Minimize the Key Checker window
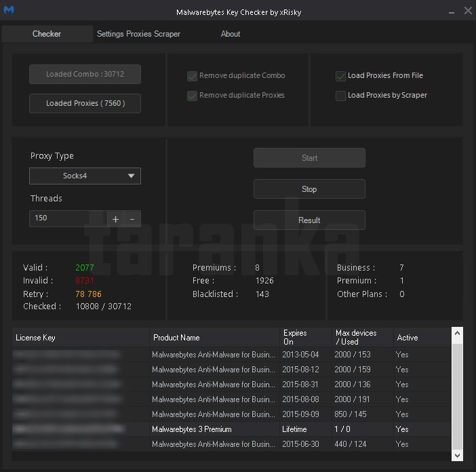 (x=452, y=12)
